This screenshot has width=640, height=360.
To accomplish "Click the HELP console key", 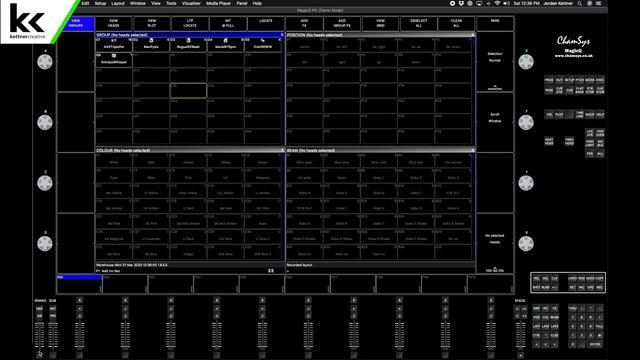I will coord(600,115).
